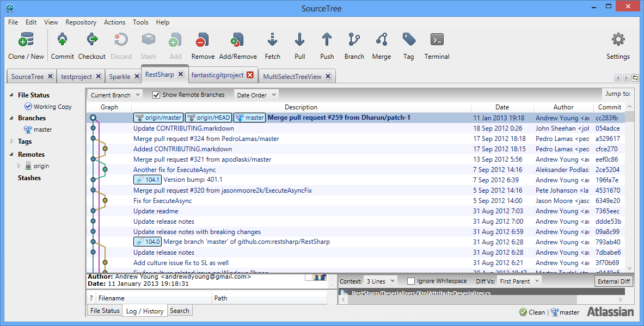The width and height of the screenshot is (644, 326).
Task: Switch to the Sparkle tab
Action: click(x=120, y=77)
